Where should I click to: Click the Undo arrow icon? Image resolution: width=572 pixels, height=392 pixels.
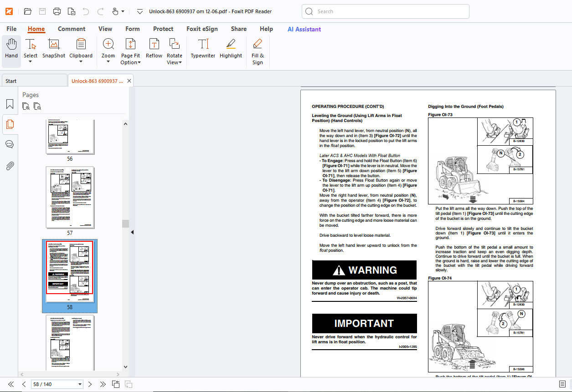point(86,11)
